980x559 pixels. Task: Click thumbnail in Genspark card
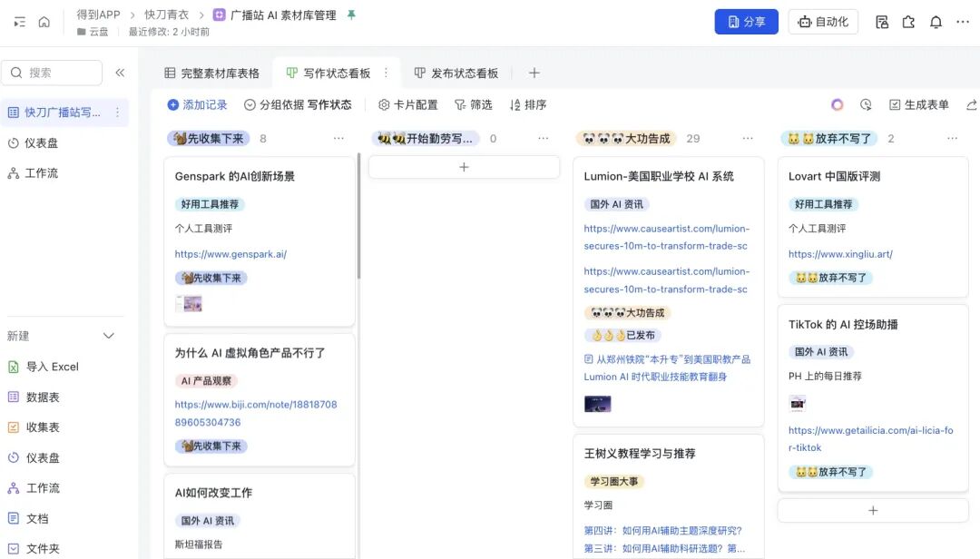tap(188, 304)
